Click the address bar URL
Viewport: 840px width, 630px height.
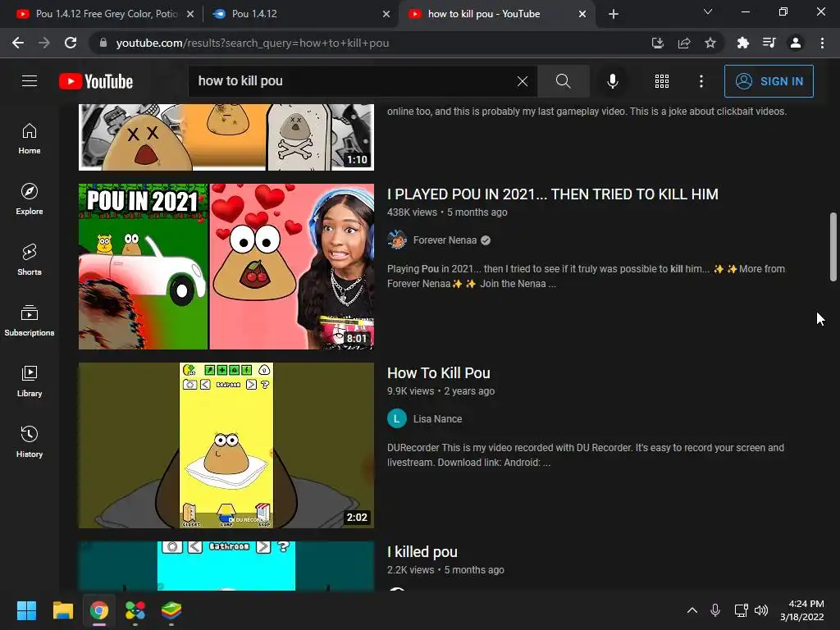coord(253,43)
